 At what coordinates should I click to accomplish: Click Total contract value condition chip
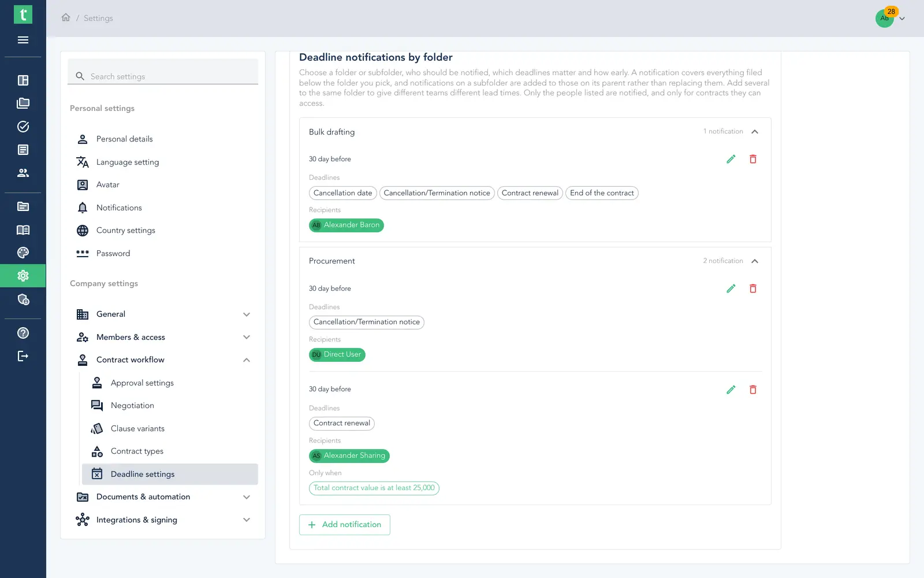[x=374, y=488]
